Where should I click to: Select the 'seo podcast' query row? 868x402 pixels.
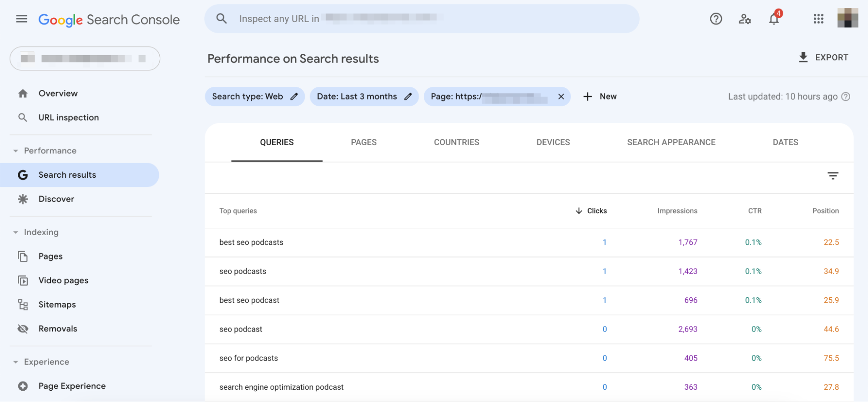[529, 329]
